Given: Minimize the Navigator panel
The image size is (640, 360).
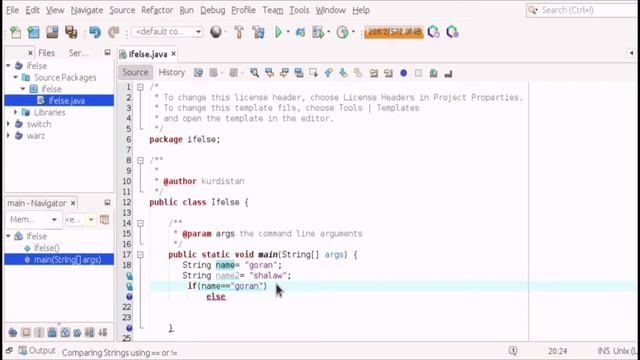Looking at the screenshot, I should tap(107, 203).
